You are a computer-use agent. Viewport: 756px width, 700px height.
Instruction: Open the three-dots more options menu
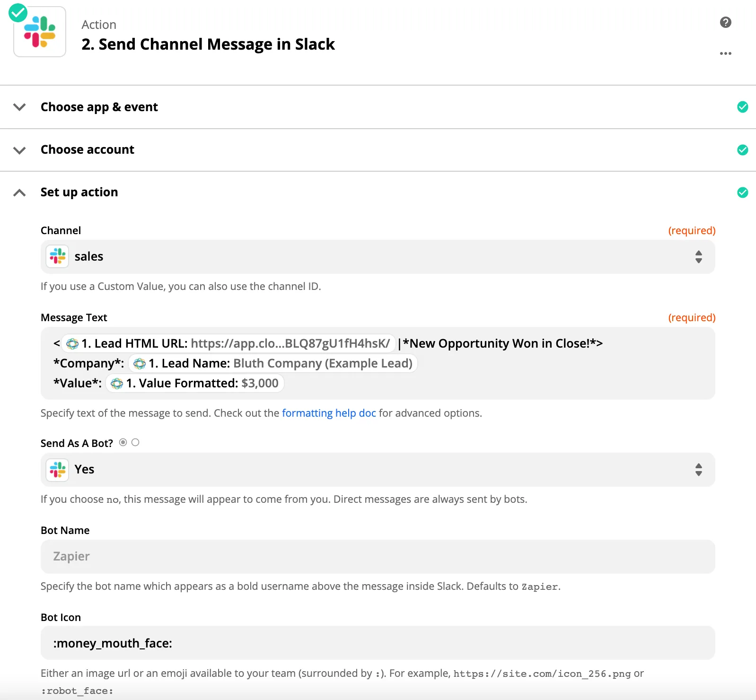tap(725, 53)
